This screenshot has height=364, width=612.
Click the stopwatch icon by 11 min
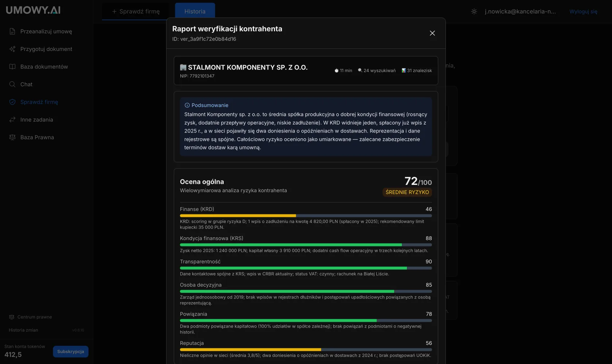(x=337, y=71)
